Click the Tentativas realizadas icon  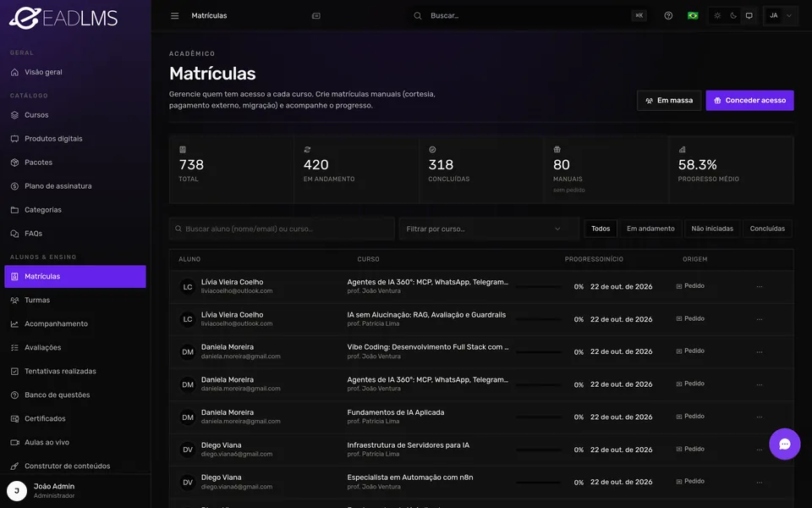(x=14, y=371)
